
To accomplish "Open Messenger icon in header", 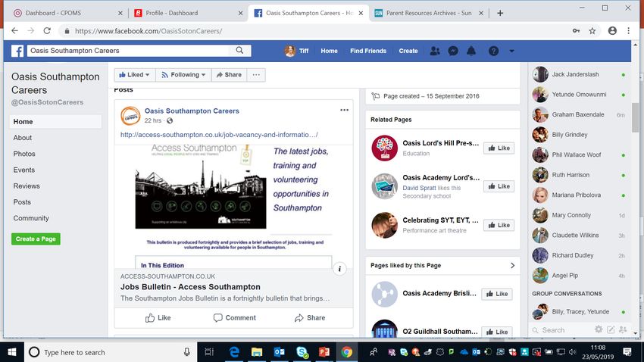I will 453,51.
